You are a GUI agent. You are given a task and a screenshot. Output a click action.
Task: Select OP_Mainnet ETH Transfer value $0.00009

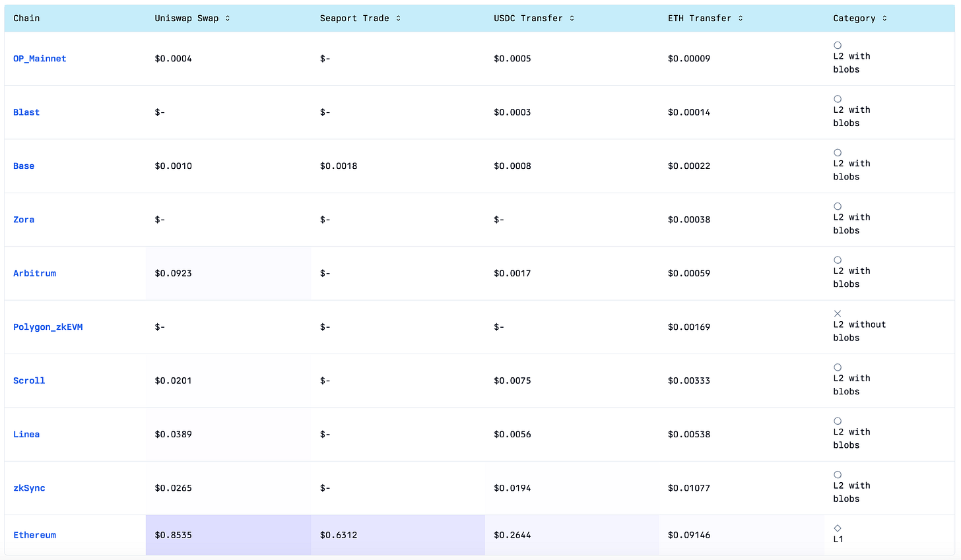[x=689, y=59]
